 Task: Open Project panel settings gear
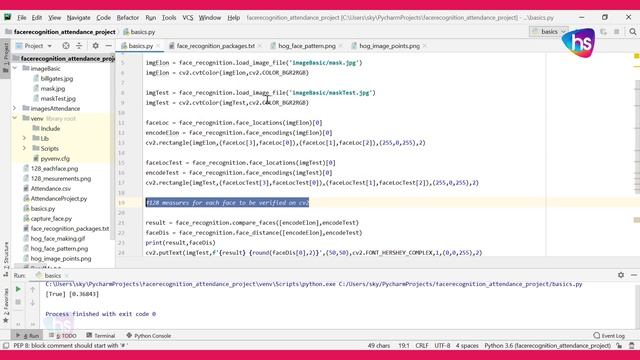pos(96,46)
